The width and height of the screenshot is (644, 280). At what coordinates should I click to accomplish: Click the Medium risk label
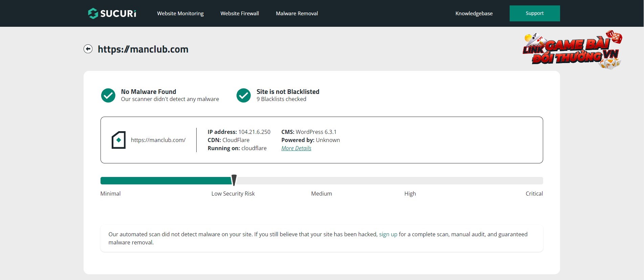pyautogui.click(x=321, y=194)
